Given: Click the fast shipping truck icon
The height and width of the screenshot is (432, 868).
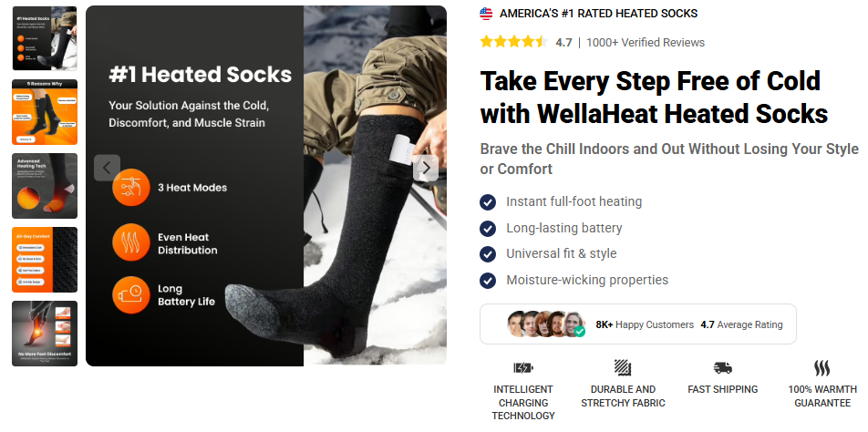Looking at the screenshot, I should click(722, 368).
